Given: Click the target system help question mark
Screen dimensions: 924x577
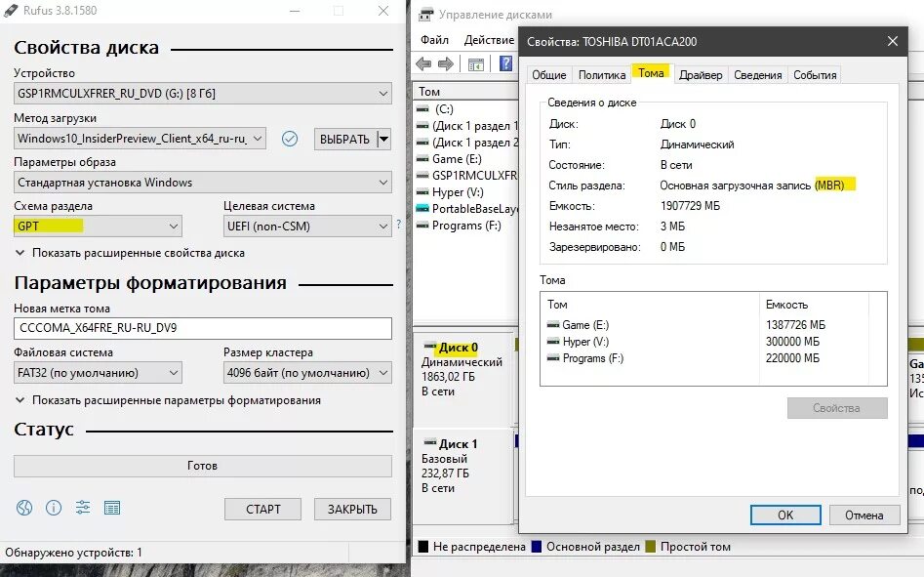Looking at the screenshot, I should (x=399, y=224).
